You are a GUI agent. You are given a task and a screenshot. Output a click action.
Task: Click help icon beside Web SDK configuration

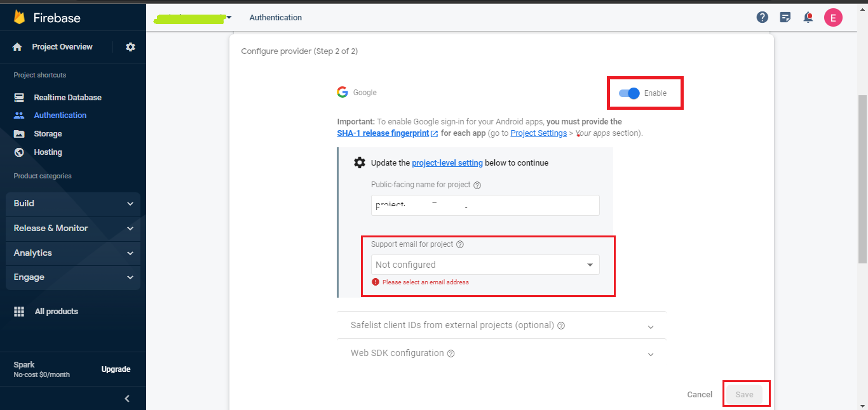(451, 354)
